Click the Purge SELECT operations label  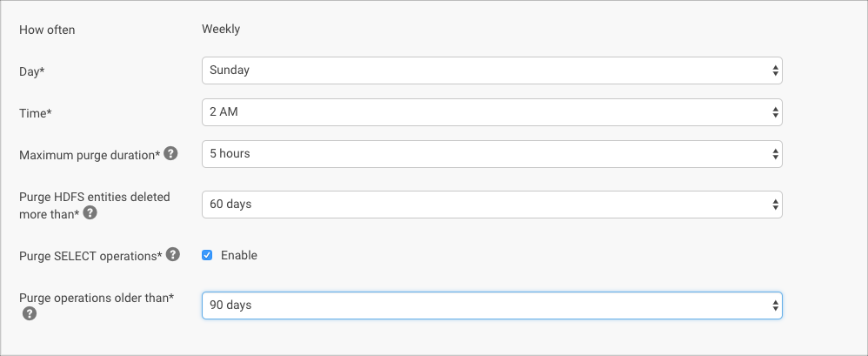(90, 255)
